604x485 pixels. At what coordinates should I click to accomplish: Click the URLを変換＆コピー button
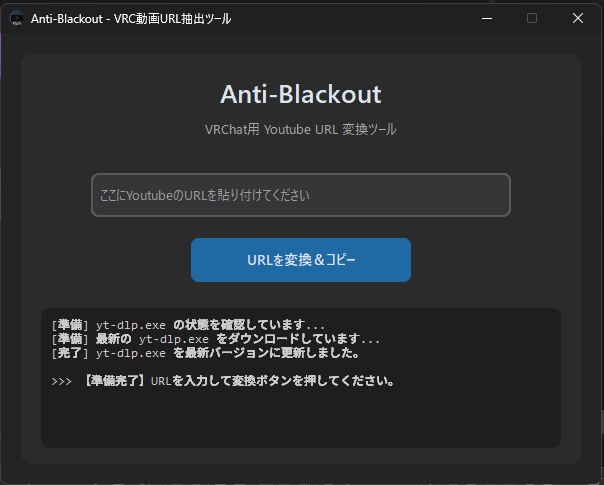click(x=301, y=260)
